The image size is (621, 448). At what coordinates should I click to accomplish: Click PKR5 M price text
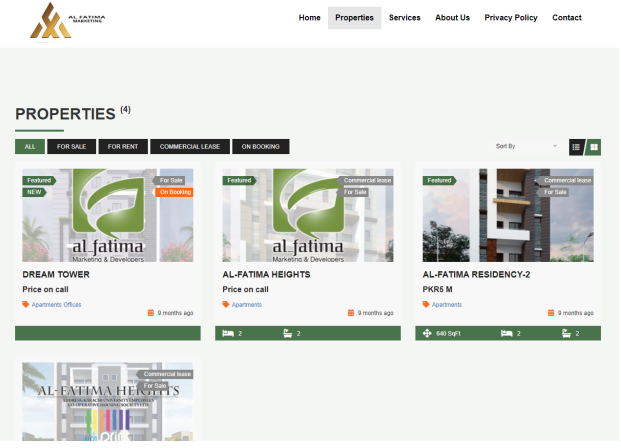coord(437,290)
